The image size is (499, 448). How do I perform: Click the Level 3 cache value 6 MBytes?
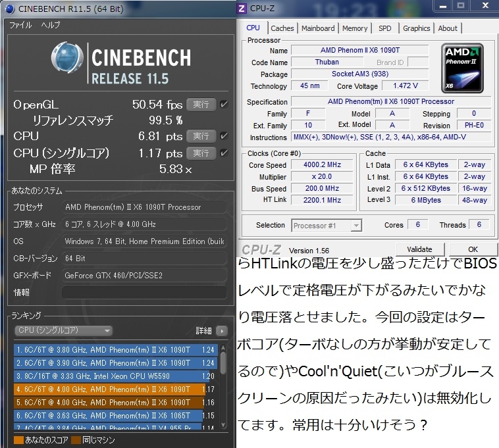tap(426, 200)
